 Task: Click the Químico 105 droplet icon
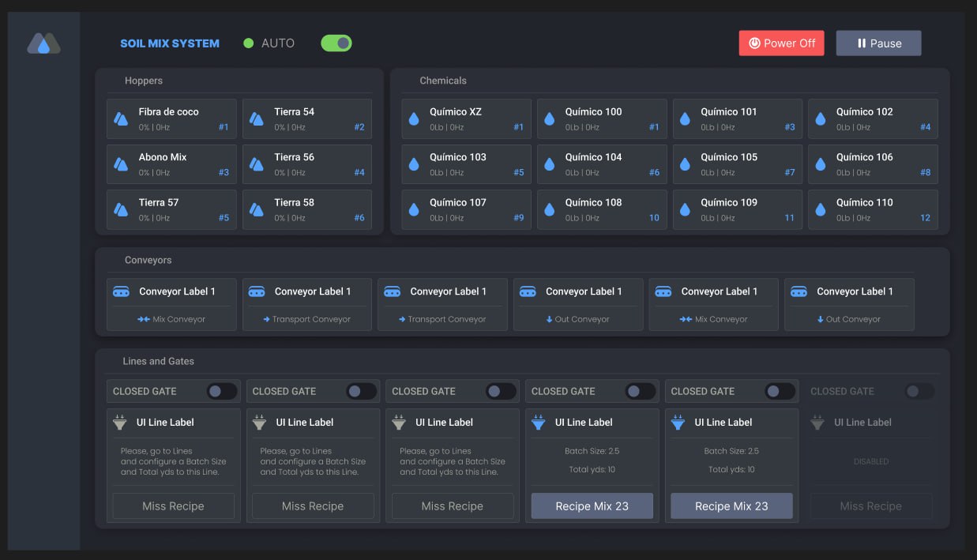[x=685, y=164]
